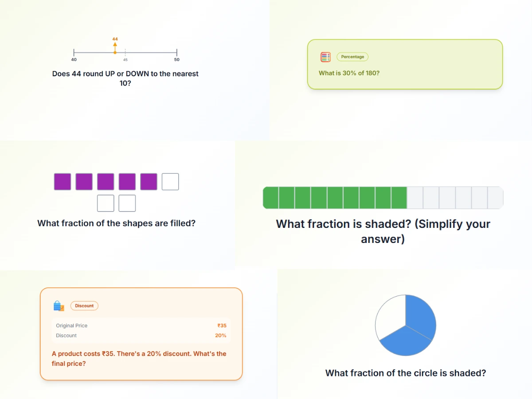
Task: Select the Original Price ₹35 row
Action: pos(141,325)
